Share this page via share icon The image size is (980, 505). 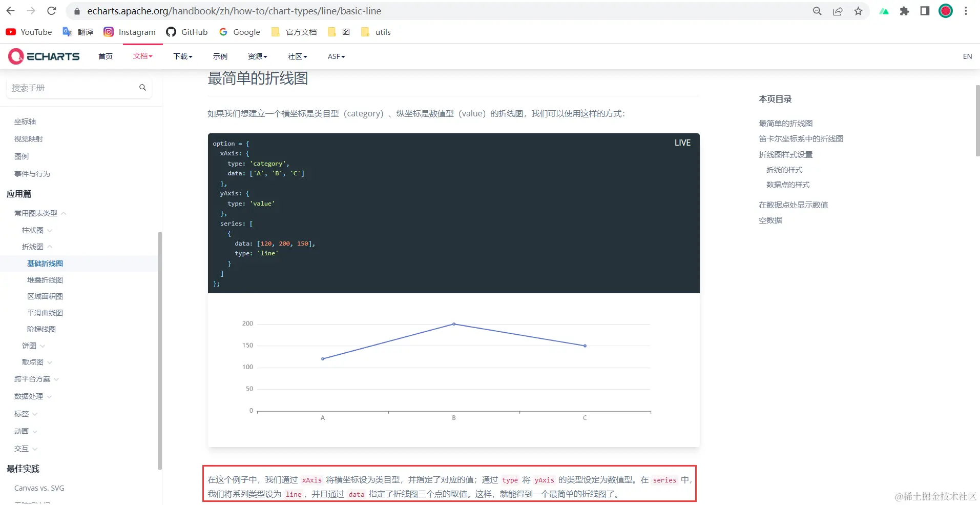click(x=838, y=11)
